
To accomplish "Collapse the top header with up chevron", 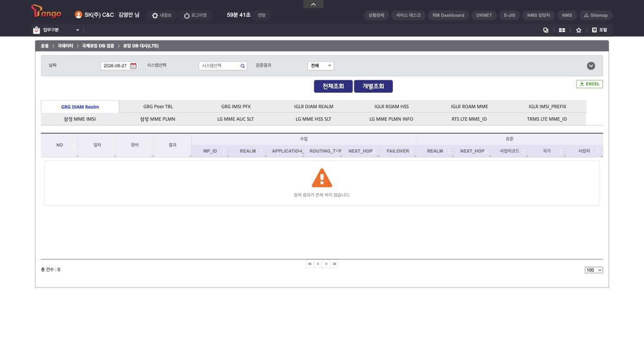I will [313, 4].
